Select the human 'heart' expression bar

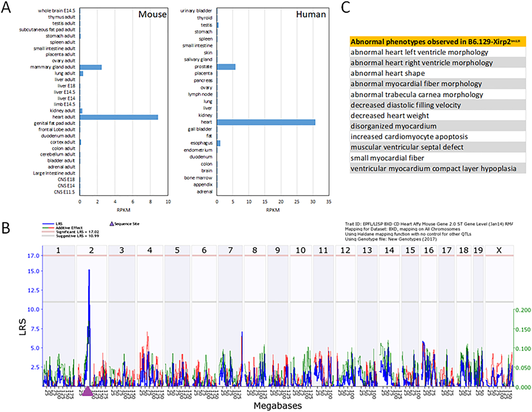266,122
